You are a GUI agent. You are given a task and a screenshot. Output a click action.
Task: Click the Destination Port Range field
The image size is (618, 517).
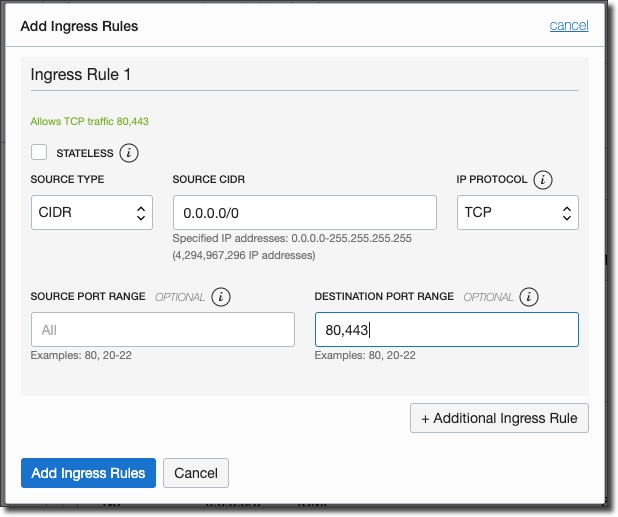click(x=446, y=330)
